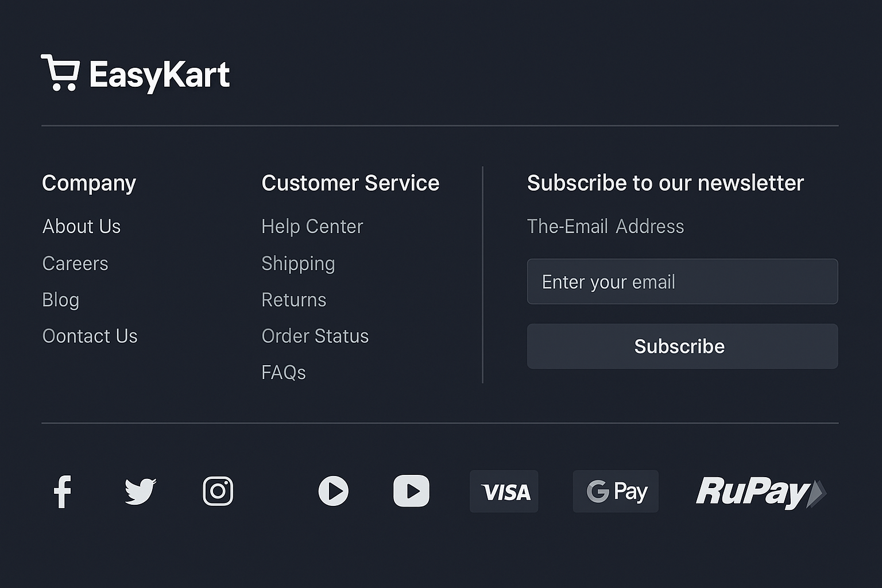Screen dimensions: 882x588
Task: Open the Shipping information link
Action: 298,264
